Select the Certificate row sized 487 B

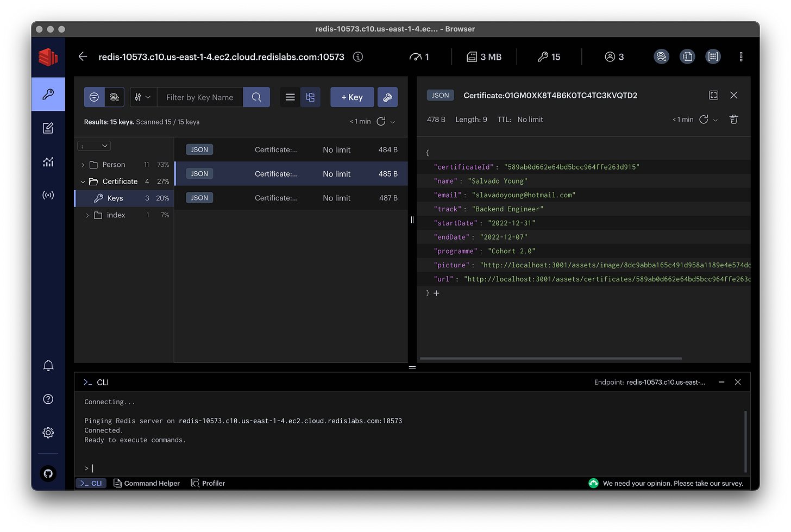click(291, 198)
